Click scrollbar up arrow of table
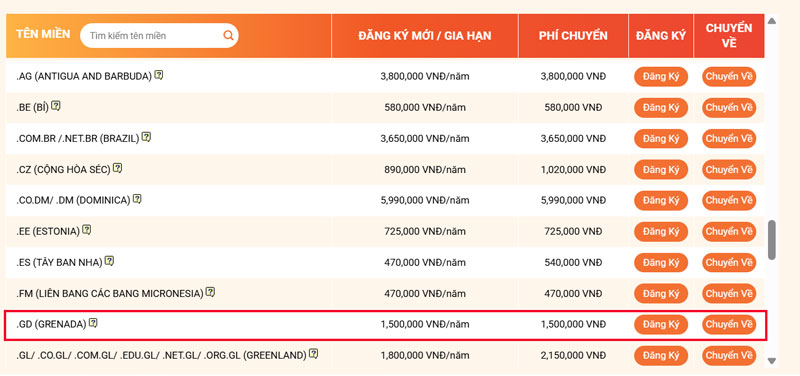The image size is (800, 376). point(771,21)
